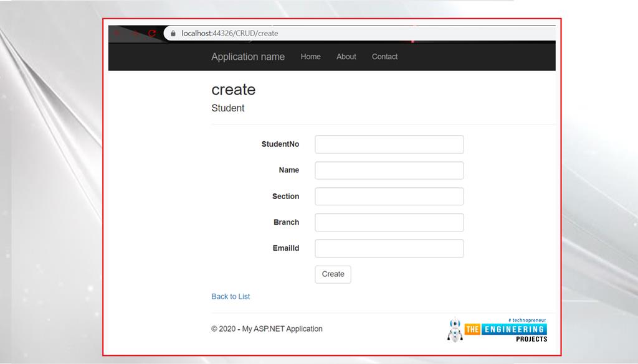Follow the Back to List link
This screenshot has height=364, width=638.
(231, 297)
